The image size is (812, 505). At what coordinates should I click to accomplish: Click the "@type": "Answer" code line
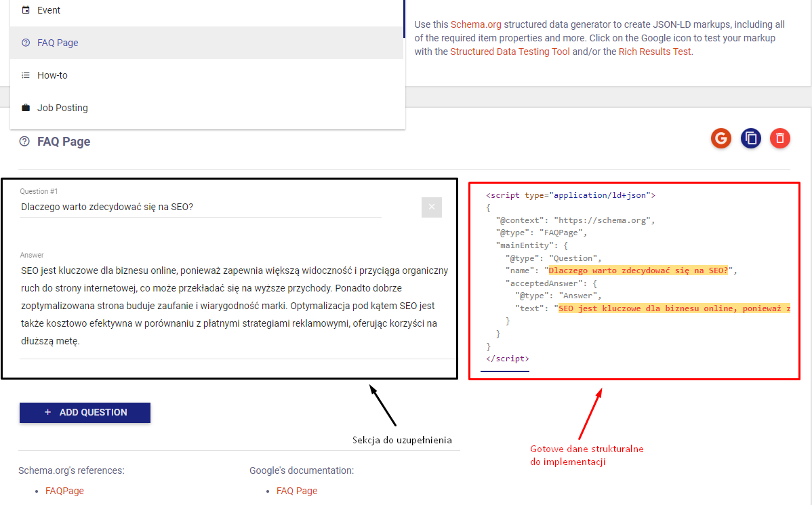pos(559,296)
